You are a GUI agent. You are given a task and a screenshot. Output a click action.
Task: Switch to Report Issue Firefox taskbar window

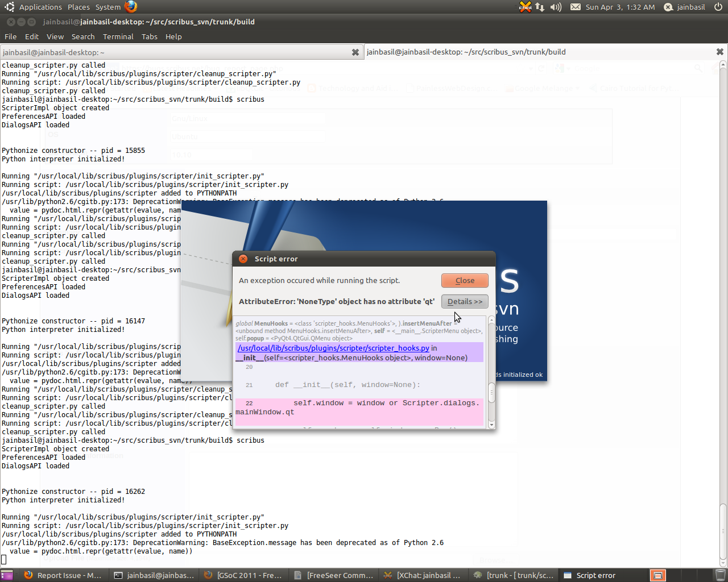tap(63, 575)
